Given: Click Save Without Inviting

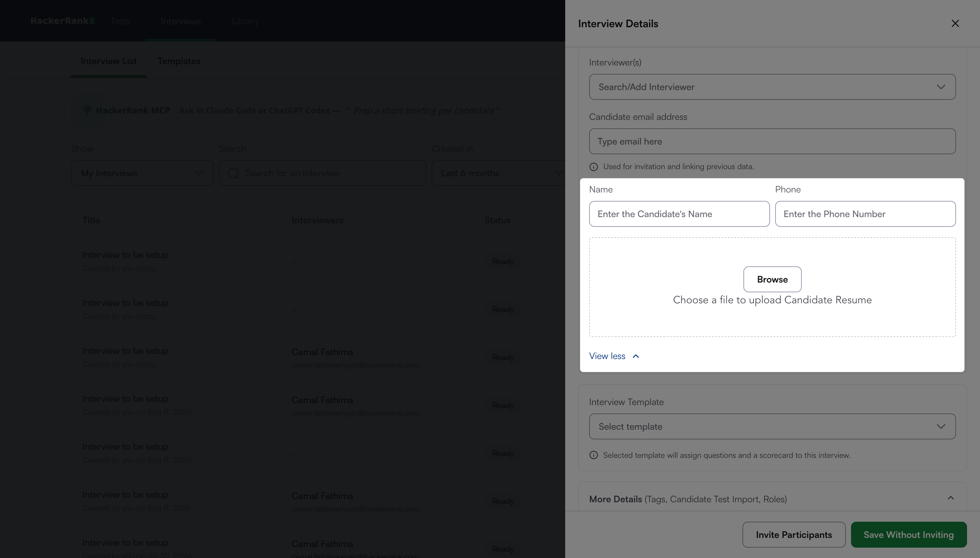Looking at the screenshot, I should pos(908,535).
